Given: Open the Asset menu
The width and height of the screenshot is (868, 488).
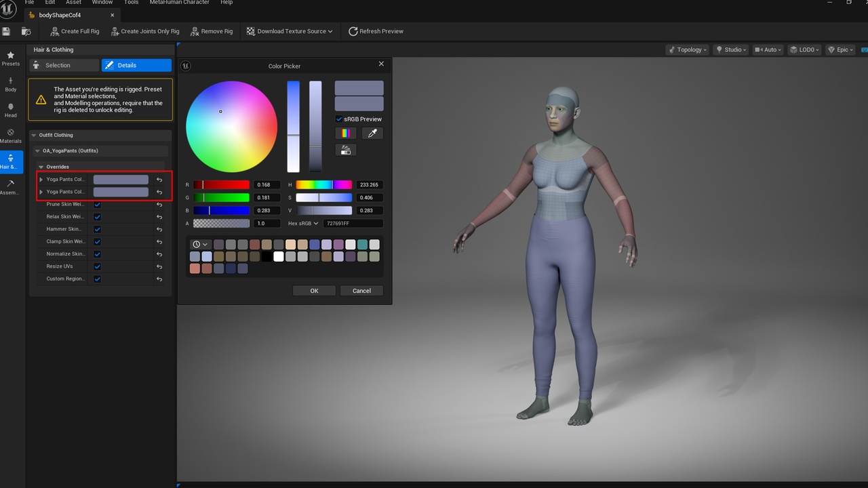Looking at the screenshot, I should 73,2.
